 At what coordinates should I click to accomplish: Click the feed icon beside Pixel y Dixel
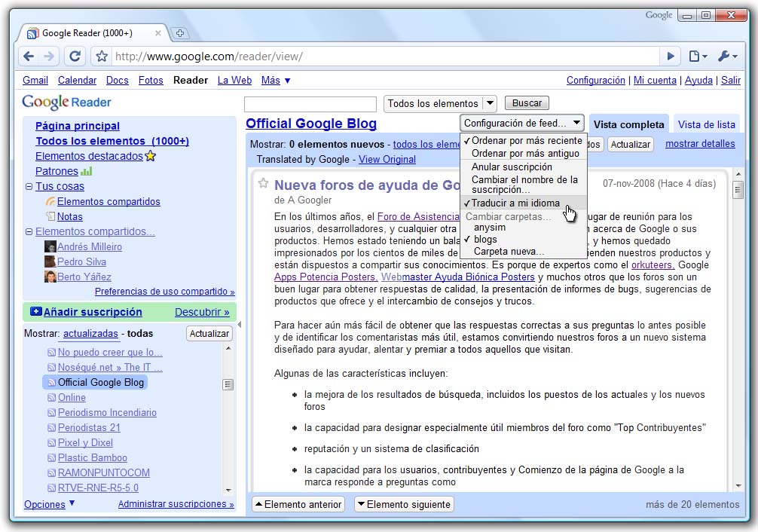(x=51, y=442)
